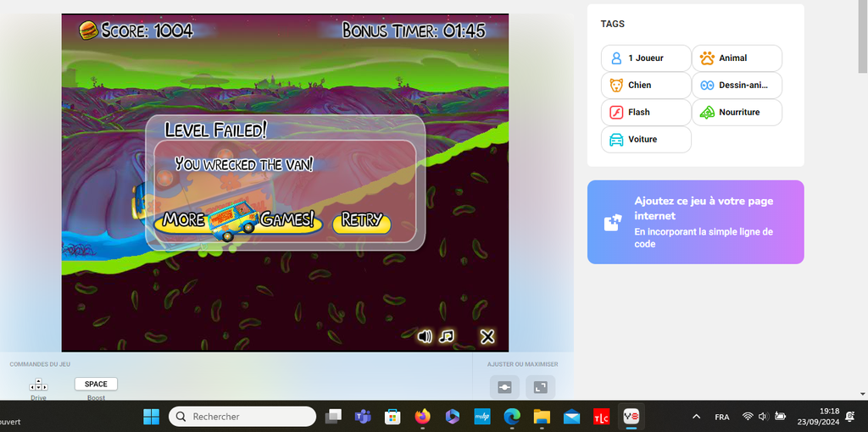Click the Windows Start button

[x=151, y=417]
